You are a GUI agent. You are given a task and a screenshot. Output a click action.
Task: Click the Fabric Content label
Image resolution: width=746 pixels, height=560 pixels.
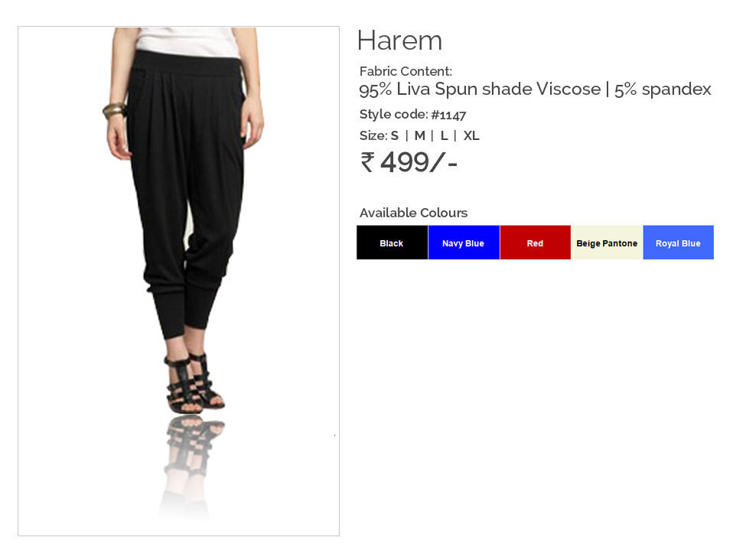406,71
